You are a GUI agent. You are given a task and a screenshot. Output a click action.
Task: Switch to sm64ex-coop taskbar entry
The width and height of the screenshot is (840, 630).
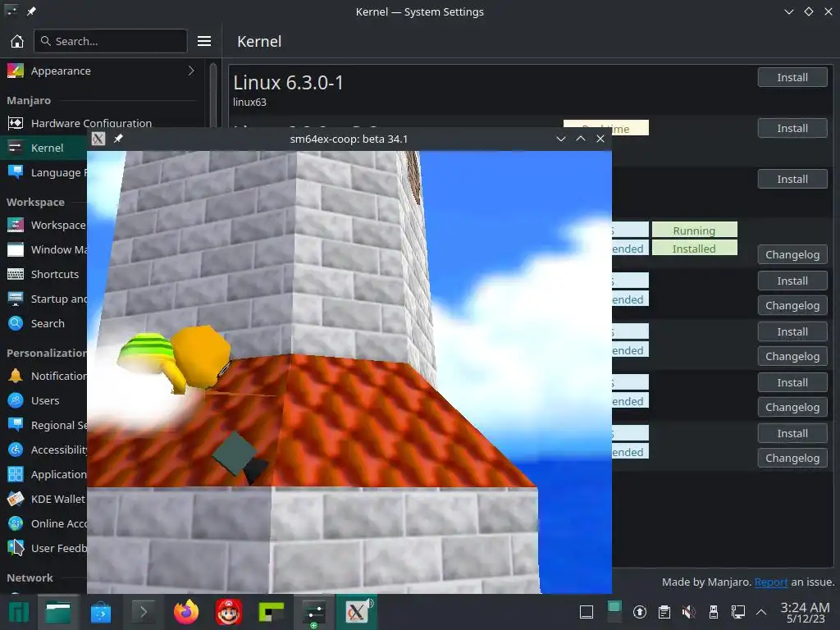(357, 612)
